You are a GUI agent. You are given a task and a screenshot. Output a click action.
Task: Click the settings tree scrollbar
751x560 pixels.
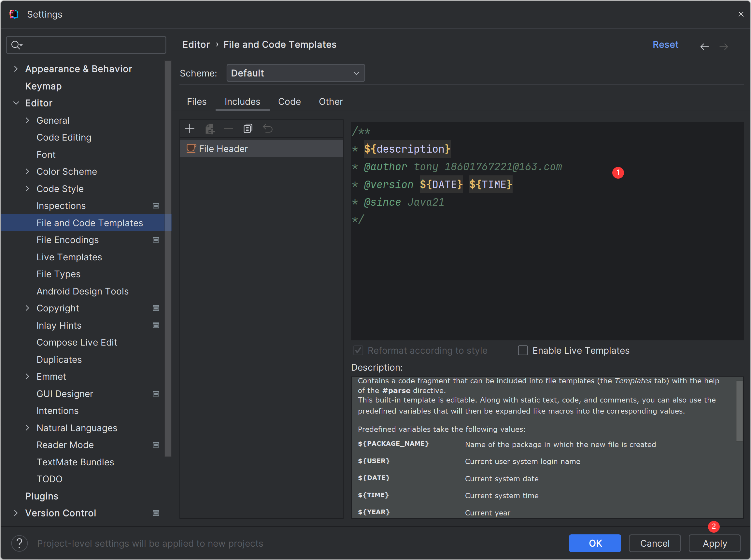[x=168, y=259]
